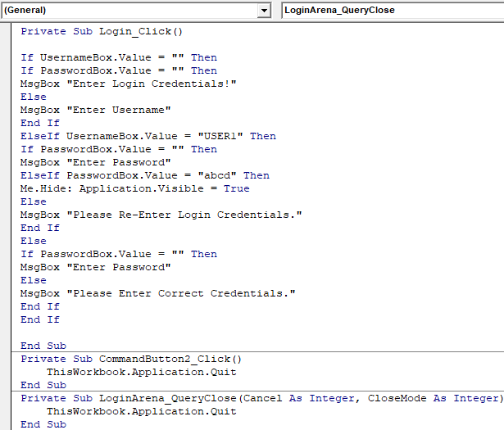
Task: Place cursor on Private Sub Login_Click() line
Action: 102,31
